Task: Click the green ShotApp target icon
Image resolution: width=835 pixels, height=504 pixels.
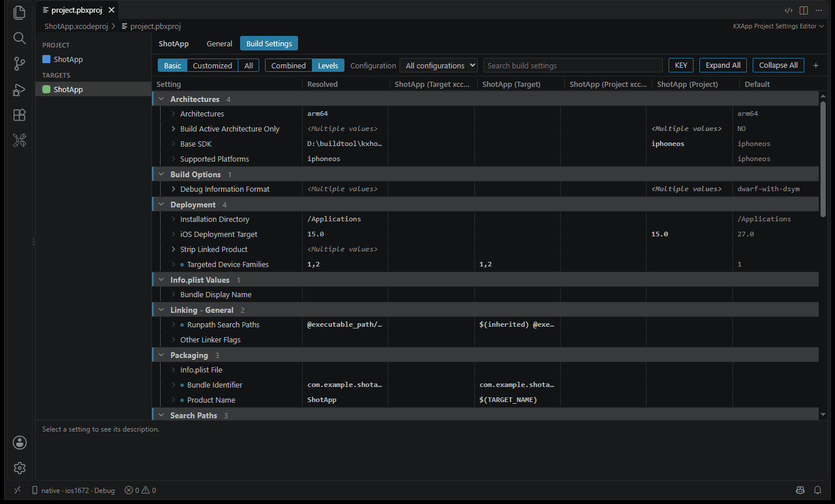Action: 46,89
